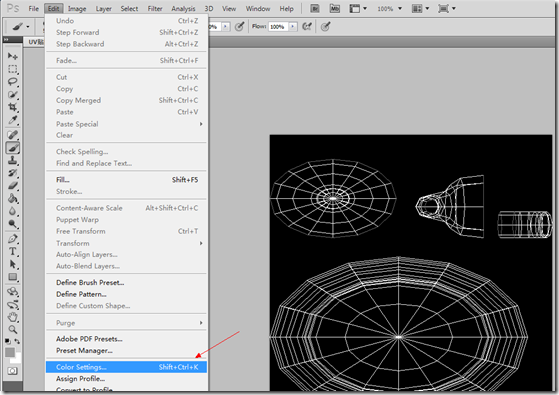Toggle tablet pressure controls size
This screenshot has width=559, height=395.
point(325,26)
